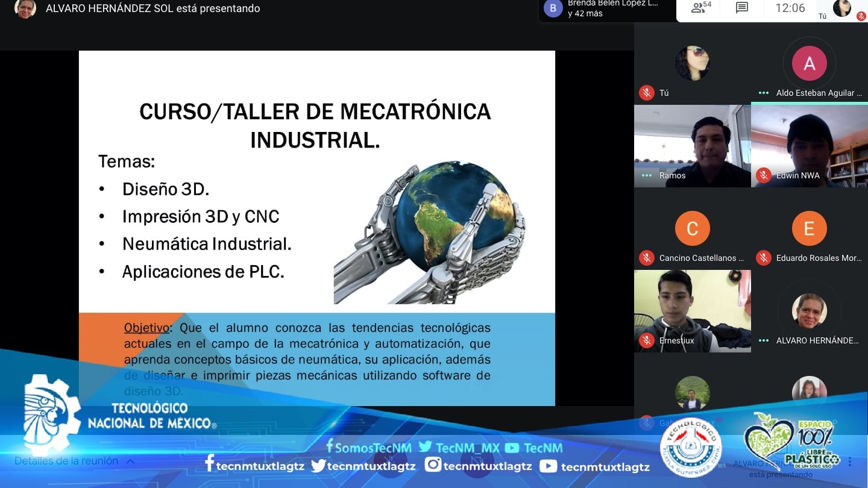Click the 'Diseño 3D.' bullet on slide
The width and height of the screenshot is (868, 488).
point(166,189)
